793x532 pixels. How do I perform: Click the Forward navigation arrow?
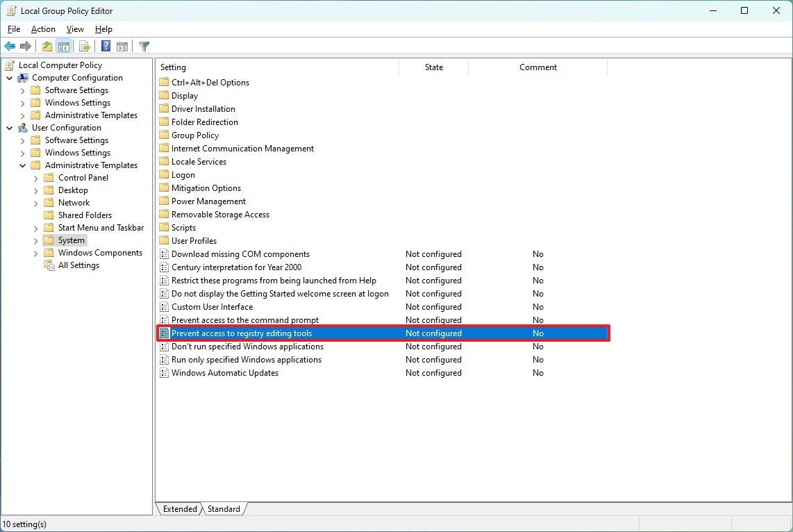coord(26,46)
